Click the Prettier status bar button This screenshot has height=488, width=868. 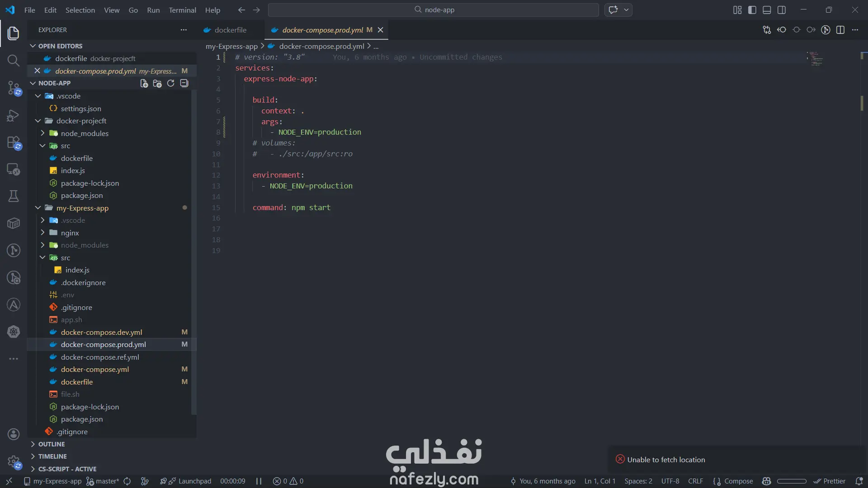(830, 481)
